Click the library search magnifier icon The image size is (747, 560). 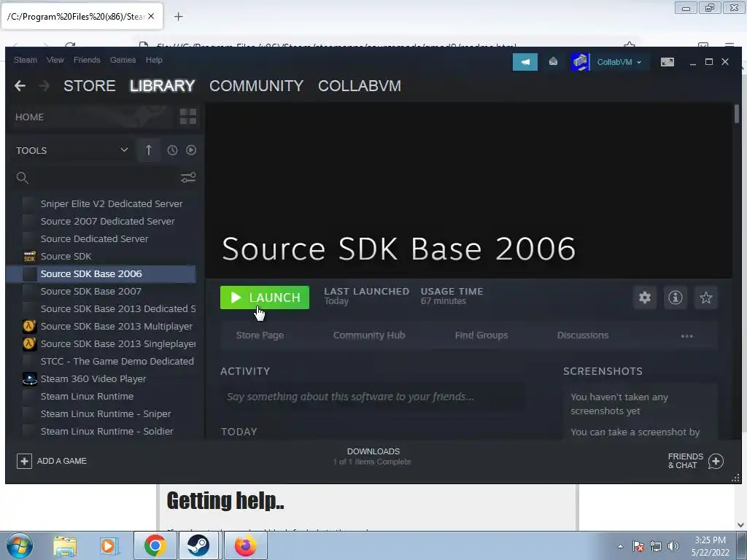coord(23,178)
